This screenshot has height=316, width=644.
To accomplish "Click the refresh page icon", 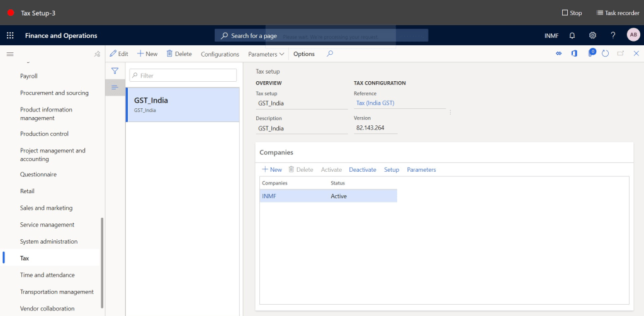I will pos(605,54).
